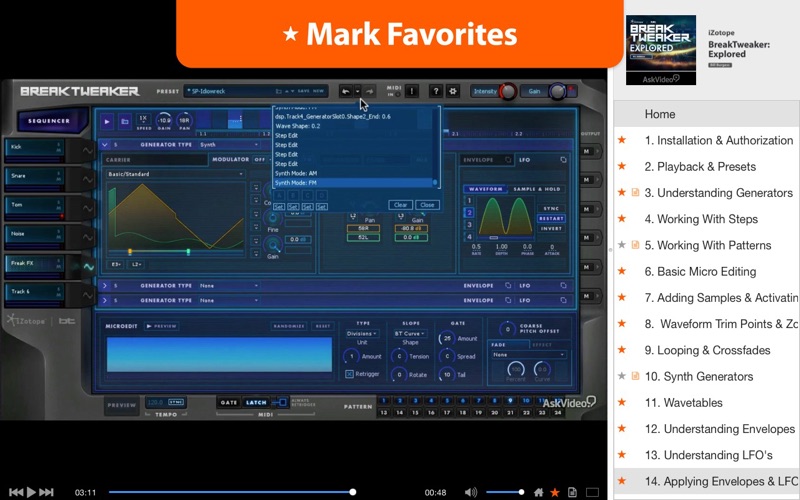Click the Freak FX track waveform icon

[88, 266]
